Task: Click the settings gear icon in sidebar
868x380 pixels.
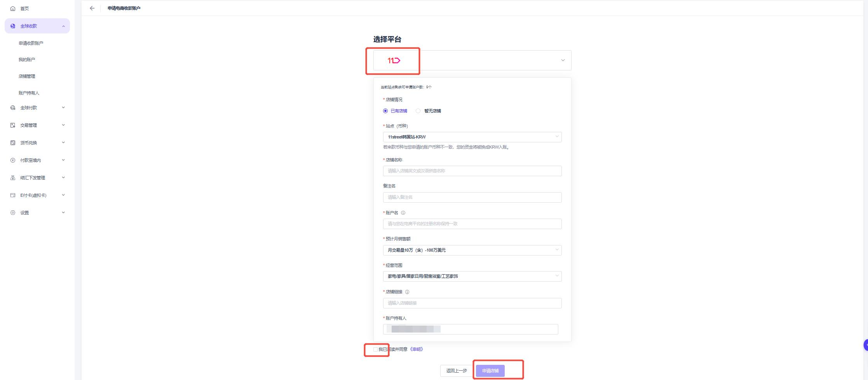Action: 13,213
